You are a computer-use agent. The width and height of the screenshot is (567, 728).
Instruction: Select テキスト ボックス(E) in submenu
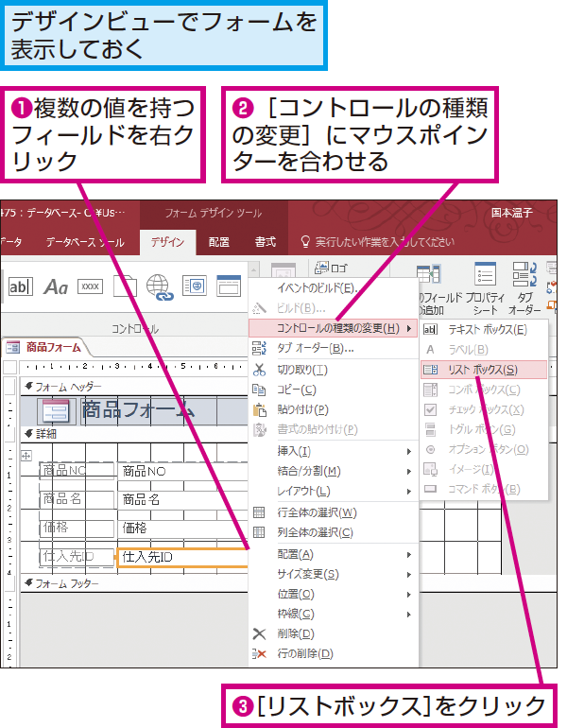click(484, 330)
